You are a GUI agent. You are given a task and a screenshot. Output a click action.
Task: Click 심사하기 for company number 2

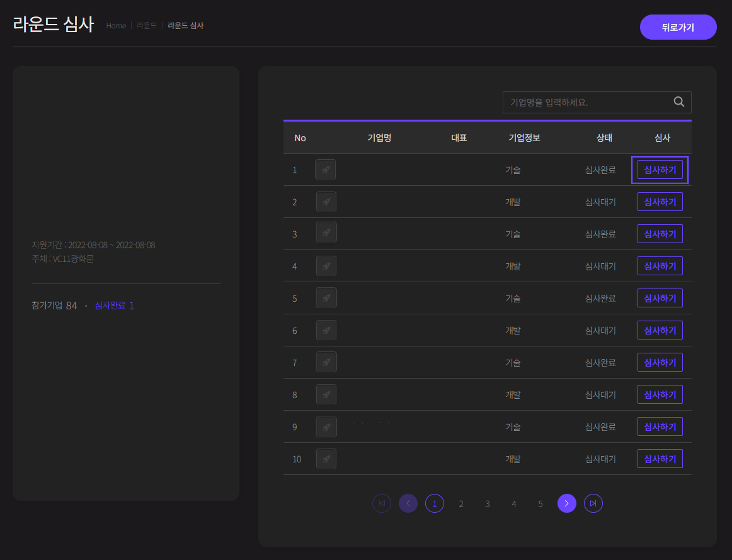pos(660,202)
